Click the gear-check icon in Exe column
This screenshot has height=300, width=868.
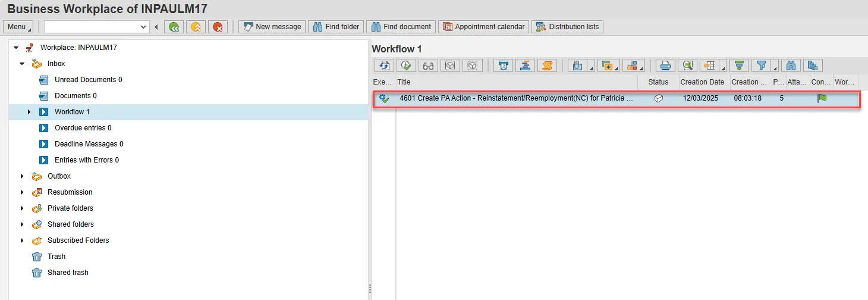pyautogui.click(x=384, y=99)
